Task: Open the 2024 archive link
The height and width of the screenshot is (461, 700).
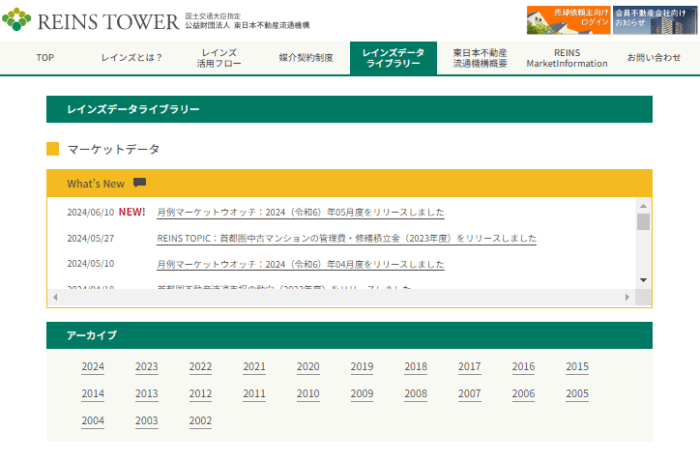Action: coord(93,367)
